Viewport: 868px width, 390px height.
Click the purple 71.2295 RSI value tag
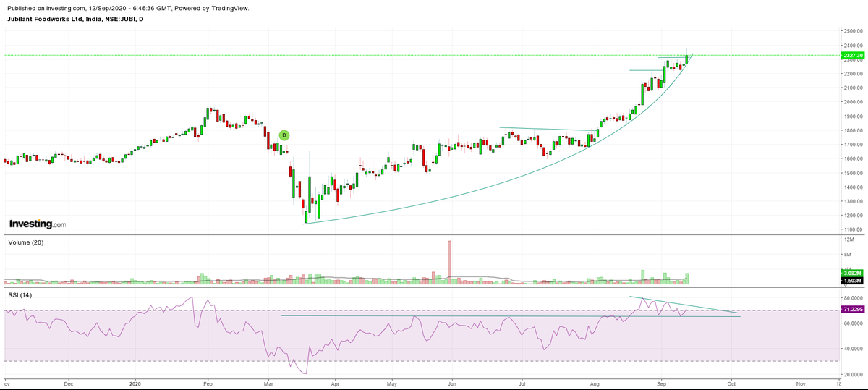click(854, 310)
